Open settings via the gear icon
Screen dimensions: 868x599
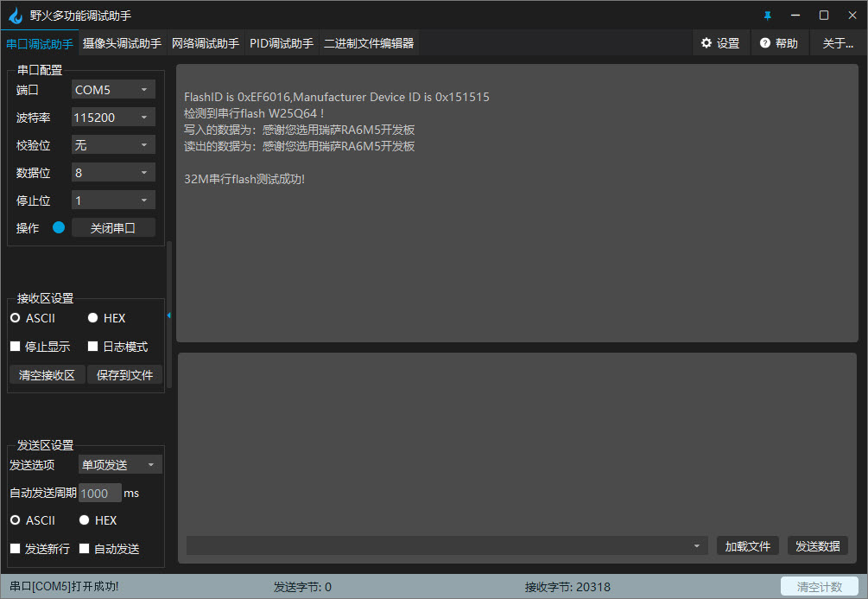pyautogui.click(x=706, y=43)
